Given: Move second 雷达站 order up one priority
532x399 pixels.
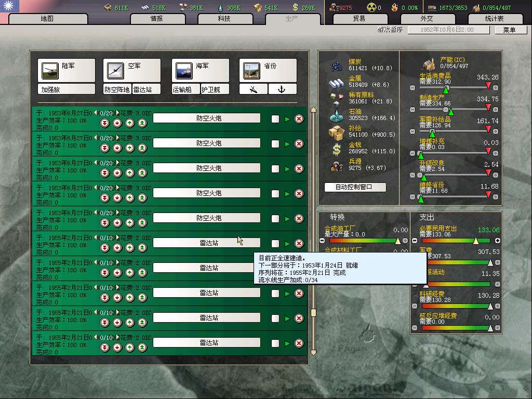Looking at the screenshot, I should (x=129, y=272).
